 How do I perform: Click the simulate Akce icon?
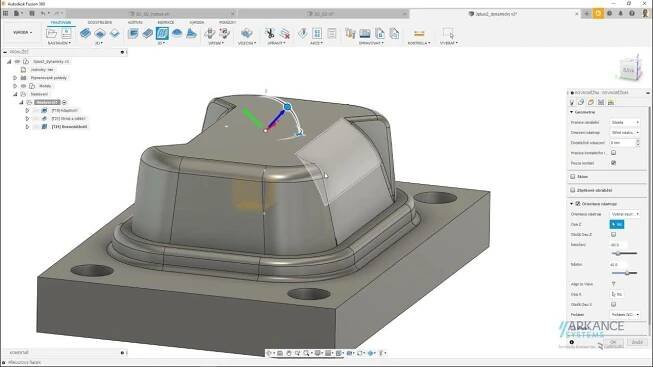click(x=303, y=33)
